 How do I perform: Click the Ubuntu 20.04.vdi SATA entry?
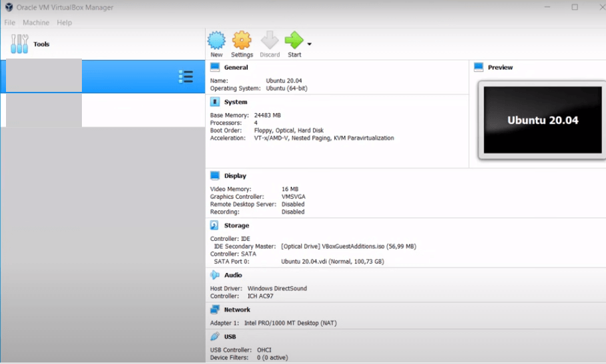coord(332,262)
